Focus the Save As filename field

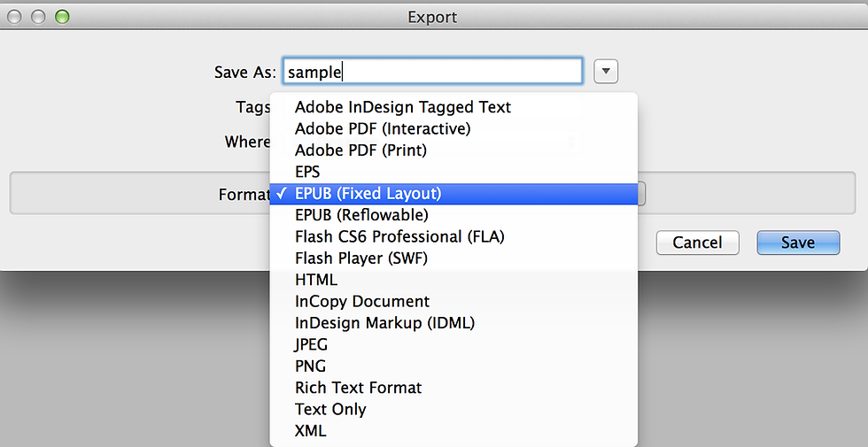(432, 72)
